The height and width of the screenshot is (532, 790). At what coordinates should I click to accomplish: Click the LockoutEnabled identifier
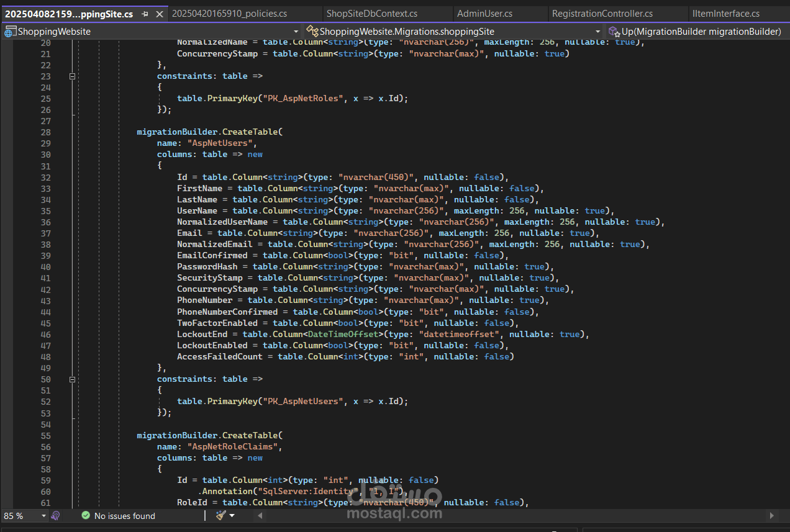(x=212, y=345)
